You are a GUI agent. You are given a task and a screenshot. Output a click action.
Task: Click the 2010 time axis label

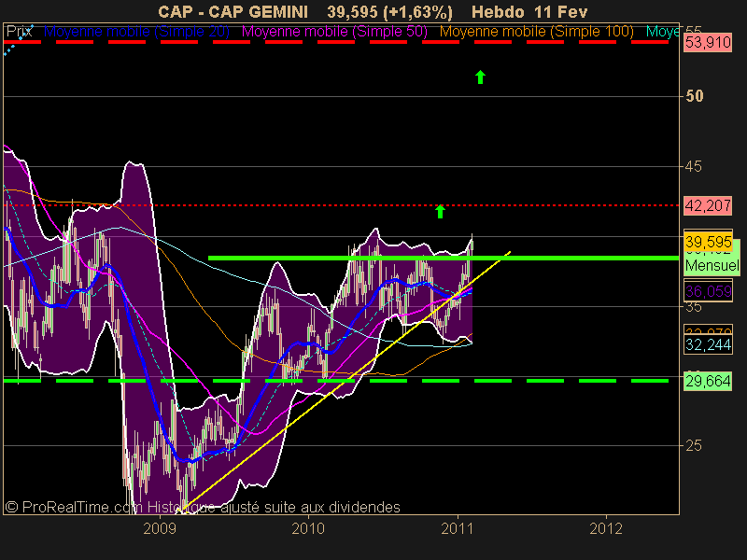[x=308, y=528]
